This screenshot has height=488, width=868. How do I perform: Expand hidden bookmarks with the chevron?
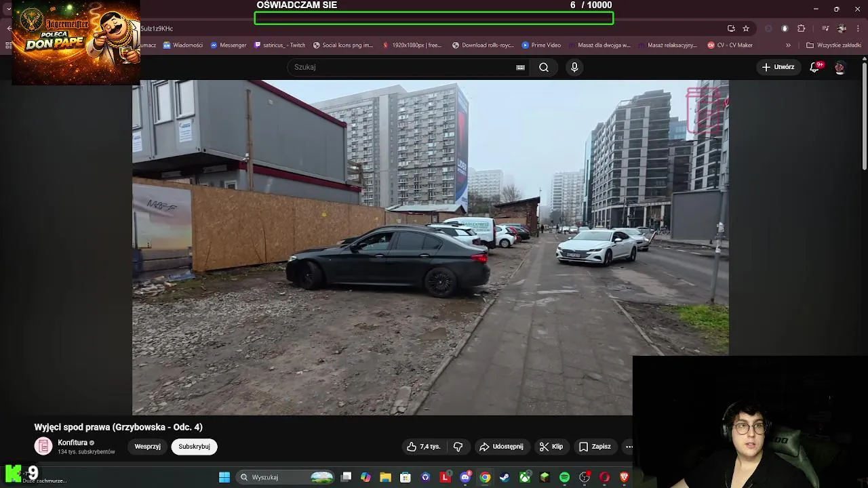pyautogui.click(x=788, y=45)
